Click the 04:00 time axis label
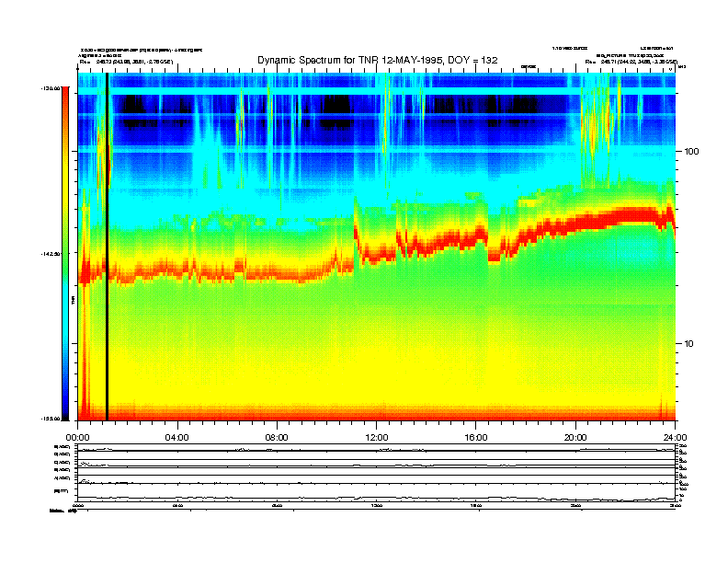Image resolution: width=728 pixels, height=563 pixels. (x=177, y=437)
